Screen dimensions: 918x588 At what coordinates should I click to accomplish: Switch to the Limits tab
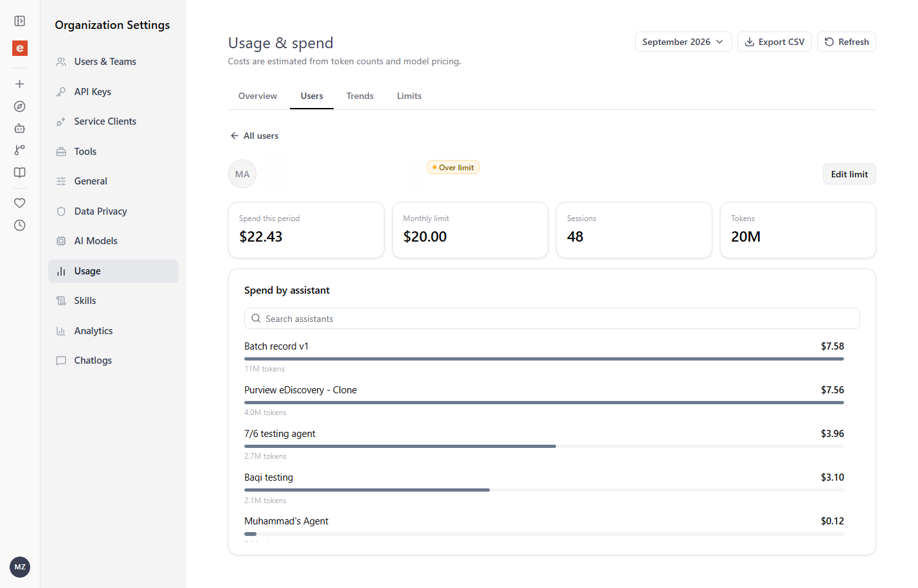click(x=409, y=96)
